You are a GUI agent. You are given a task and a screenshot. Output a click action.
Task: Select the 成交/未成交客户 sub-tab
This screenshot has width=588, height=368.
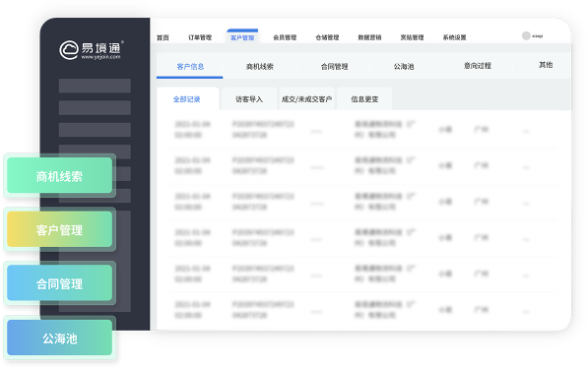(306, 99)
